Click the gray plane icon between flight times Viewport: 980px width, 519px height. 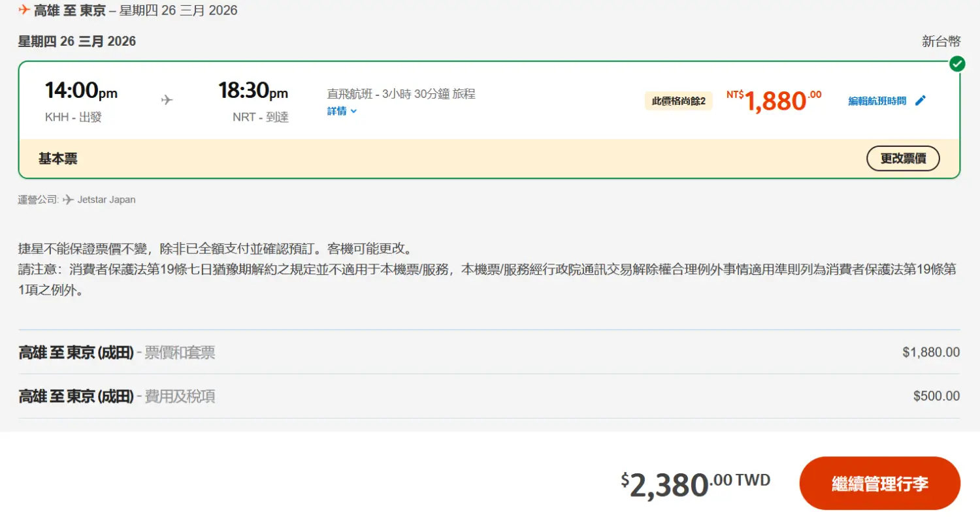click(167, 100)
